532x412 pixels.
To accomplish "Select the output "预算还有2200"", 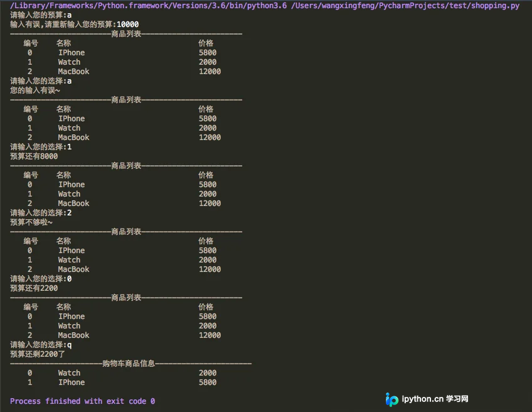I will click(x=34, y=288).
